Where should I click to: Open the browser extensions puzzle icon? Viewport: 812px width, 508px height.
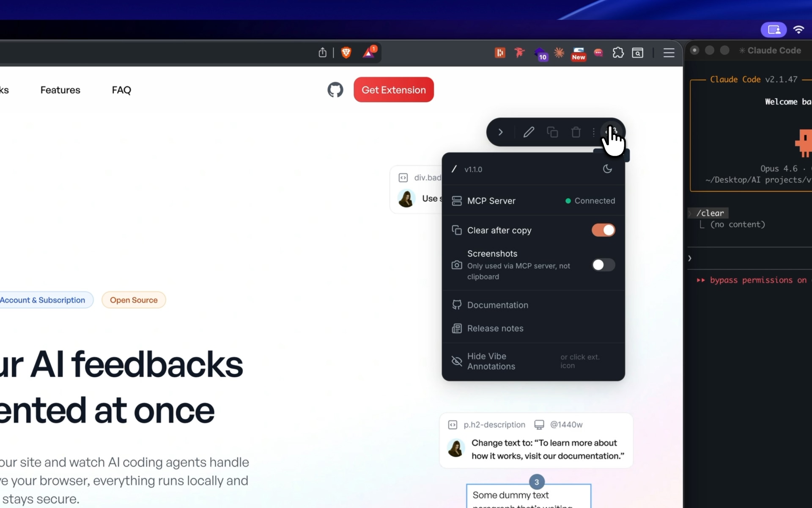pyautogui.click(x=618, y=52)
